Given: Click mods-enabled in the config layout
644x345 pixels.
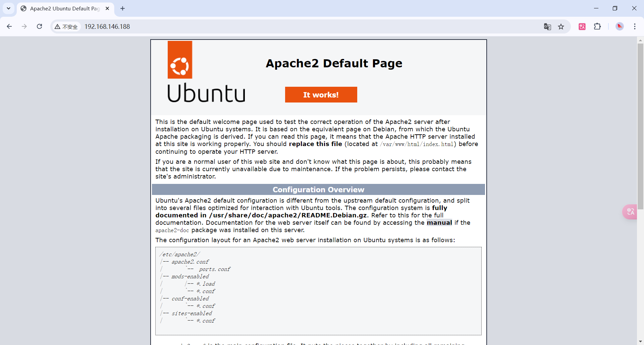Looking at the screenshot, I should click(x=190, y=277).
